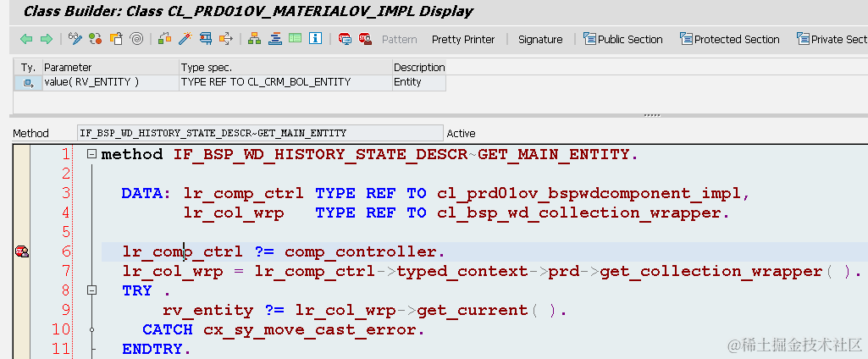Open Other Object icon in toolbar
Screen dimensions: 868x359
tap(116, 39)
